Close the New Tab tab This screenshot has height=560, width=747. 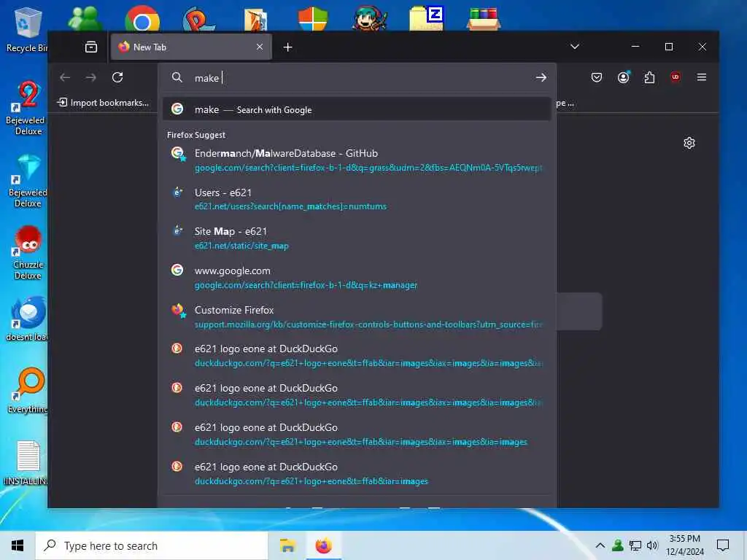[260, 47]
